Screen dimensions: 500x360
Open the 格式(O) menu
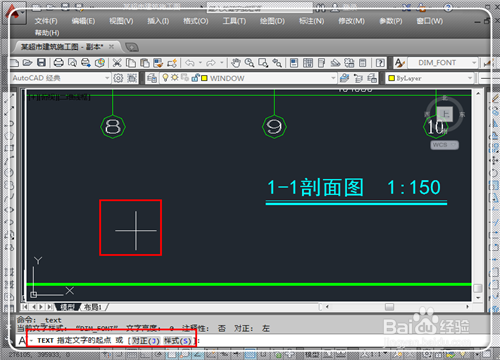coord(196,21)
